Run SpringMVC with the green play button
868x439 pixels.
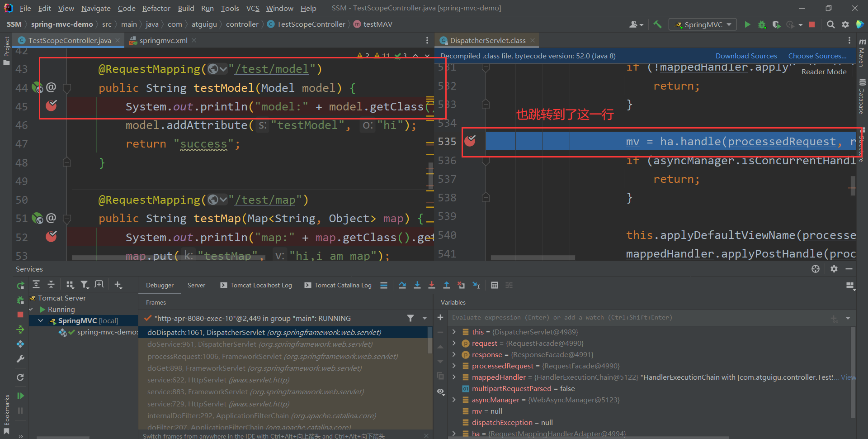click(x=747, y=24)
